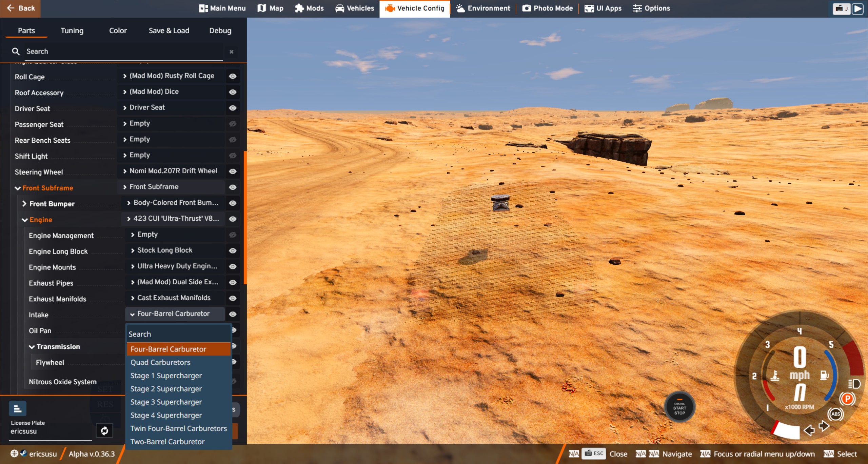Click the ABS indicator icon
868x464 pixels.
(x=835, y=414)
